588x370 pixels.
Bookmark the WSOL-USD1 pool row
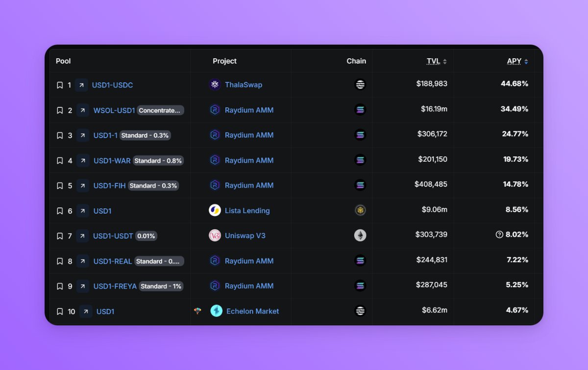click(x=60, y=110)
